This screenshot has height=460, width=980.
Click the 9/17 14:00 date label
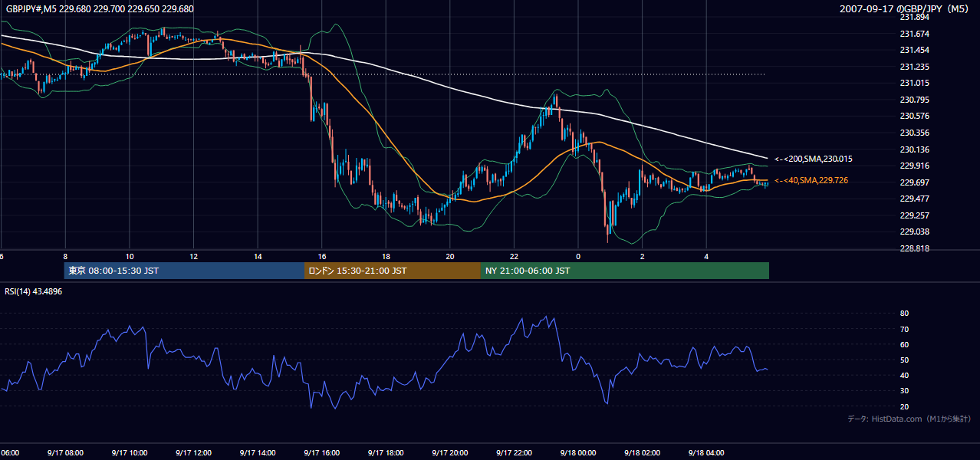pyautogui.click(x=257, y=452)
